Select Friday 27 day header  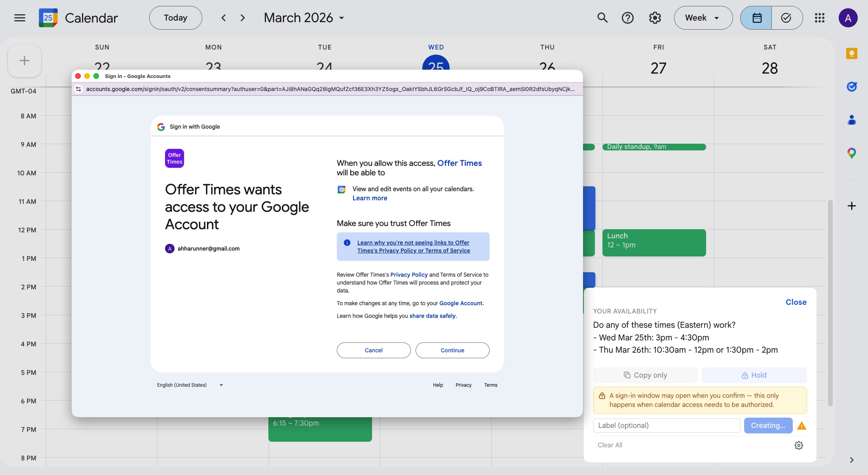click(659, 68)
